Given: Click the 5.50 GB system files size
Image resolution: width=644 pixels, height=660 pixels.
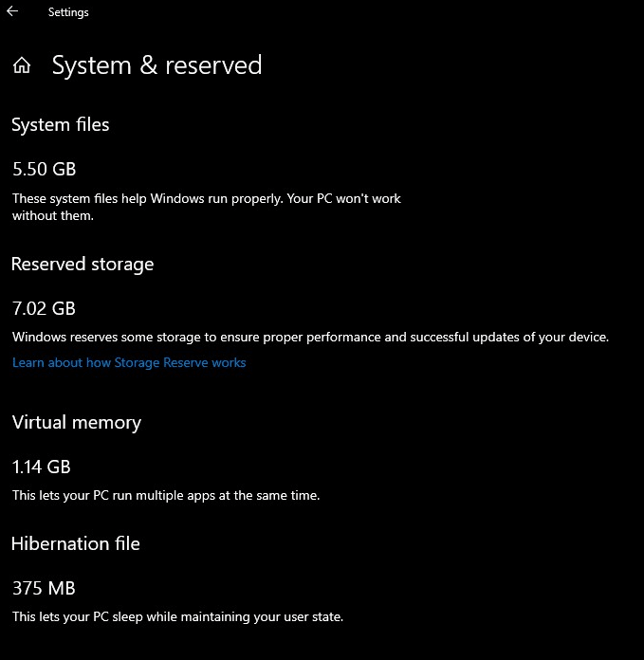Looking at the screenshot, I should pyautogui.click(x=44, y=169).
